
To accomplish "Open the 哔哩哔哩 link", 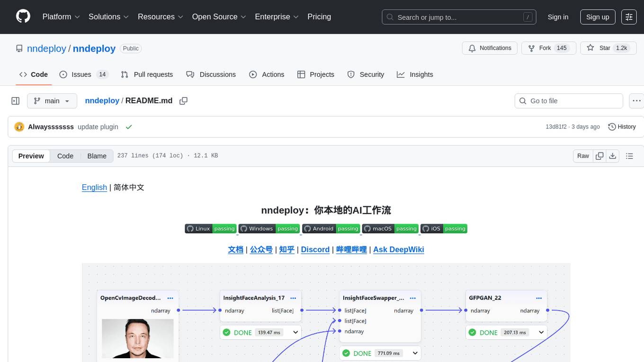I will click(351, 249).
